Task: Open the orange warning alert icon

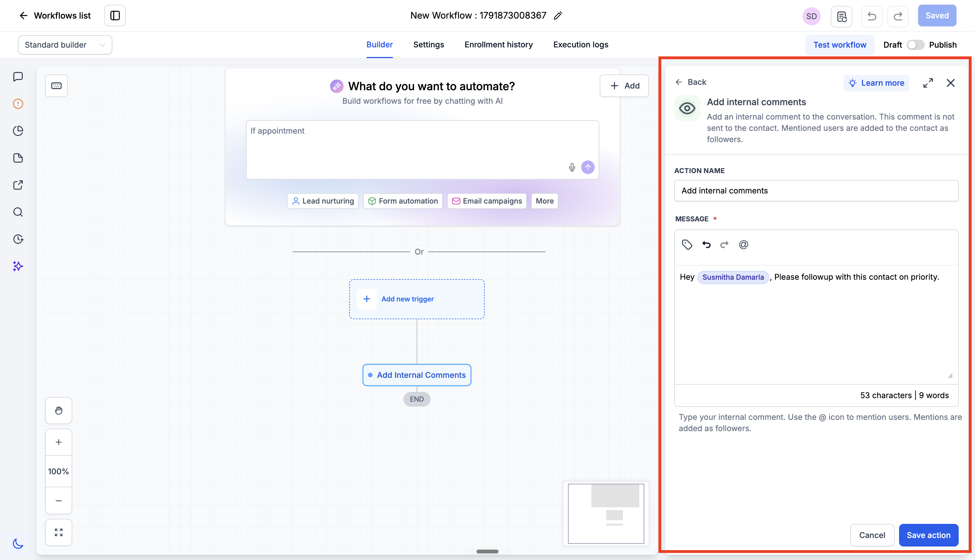Action: [18, 104]
